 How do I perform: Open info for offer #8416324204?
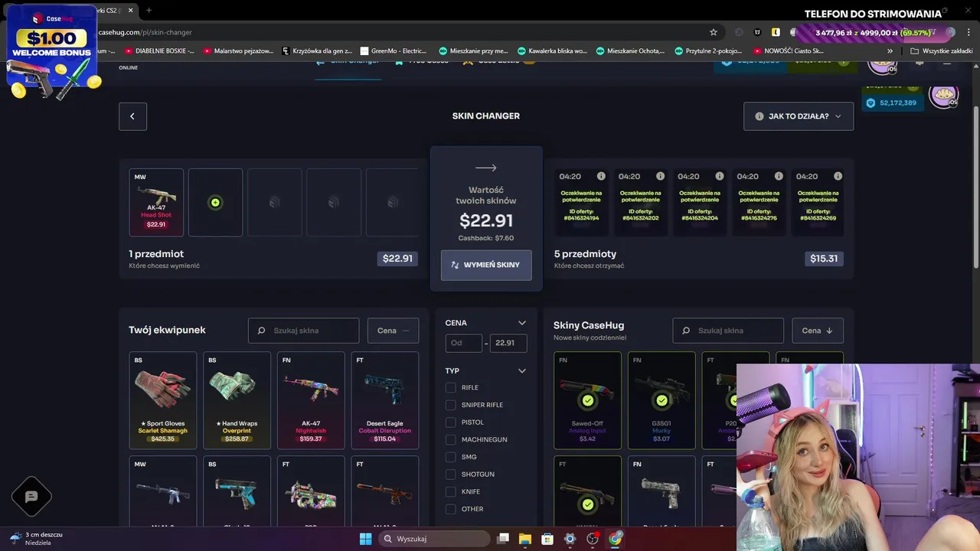coord(719,176)
